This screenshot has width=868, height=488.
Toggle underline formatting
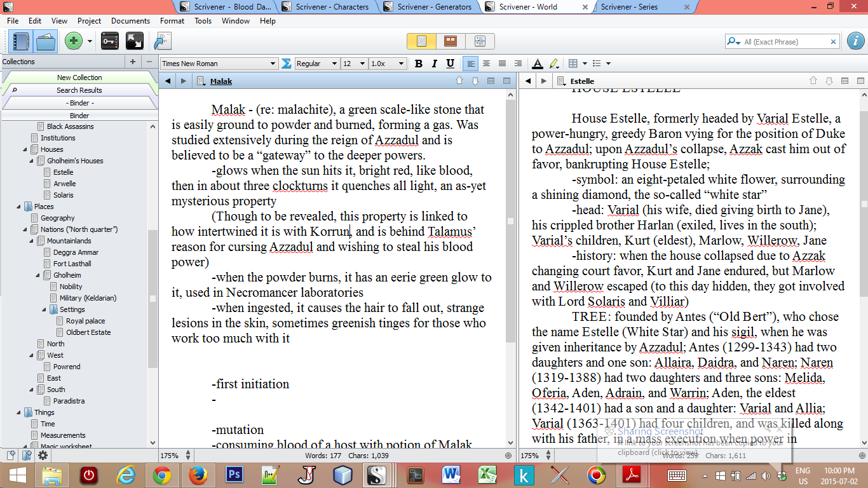point(451,64)
